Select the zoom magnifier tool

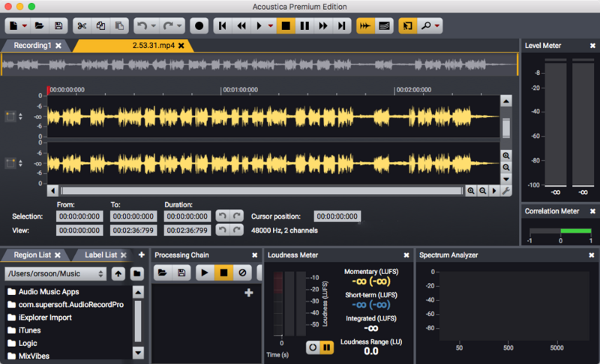click(425, 25)
